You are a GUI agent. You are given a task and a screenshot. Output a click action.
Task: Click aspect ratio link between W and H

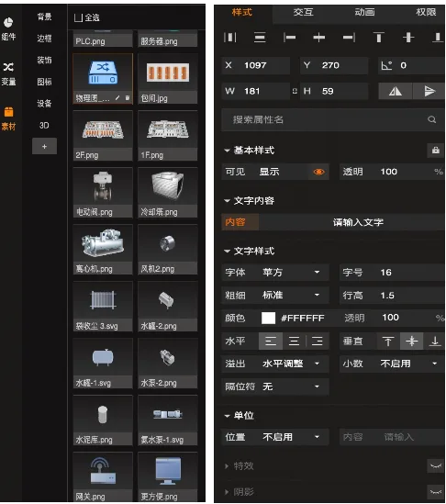tap(295, 91)
